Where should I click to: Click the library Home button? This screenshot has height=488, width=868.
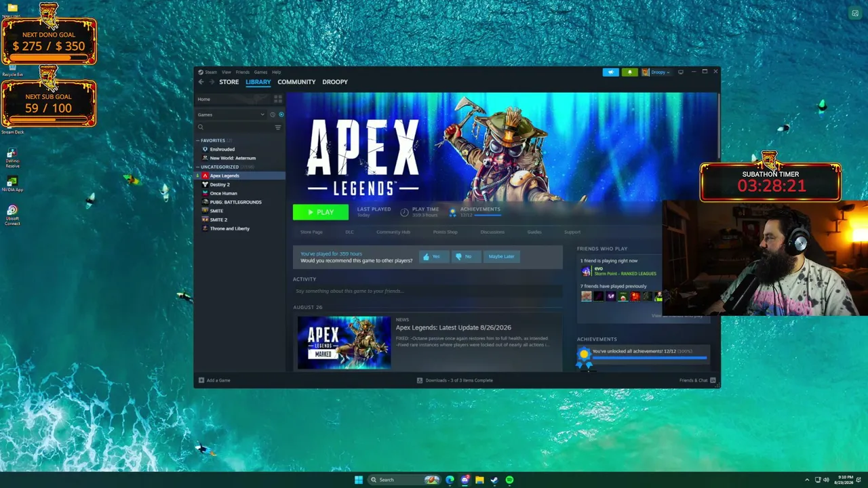click(233, 99)
